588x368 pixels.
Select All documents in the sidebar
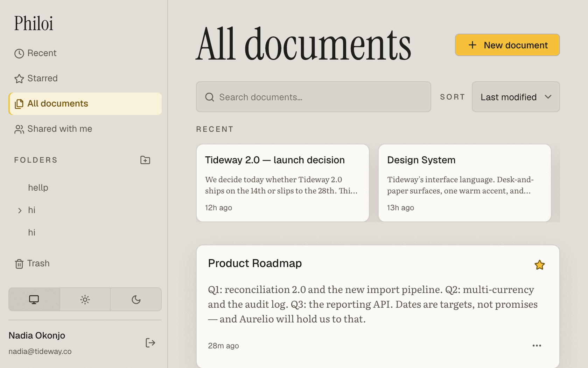(x=85, y=104)
